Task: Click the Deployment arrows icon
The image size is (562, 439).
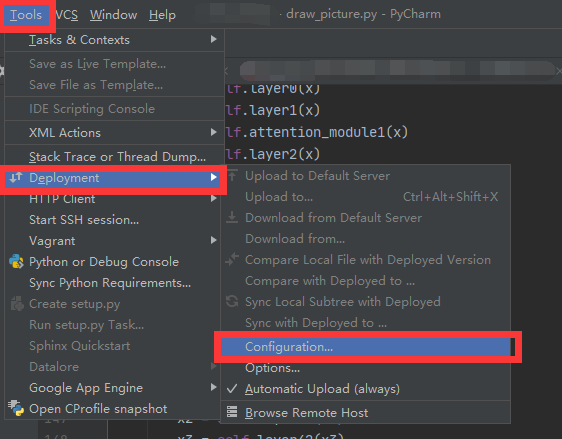Action: pyautogui.click(x=16, y=177)
